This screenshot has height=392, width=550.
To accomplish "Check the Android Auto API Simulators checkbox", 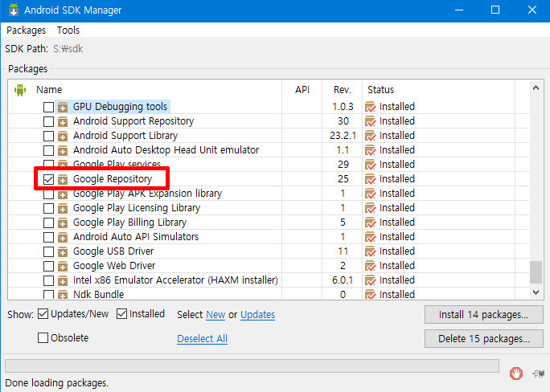I will pos(48,238).
